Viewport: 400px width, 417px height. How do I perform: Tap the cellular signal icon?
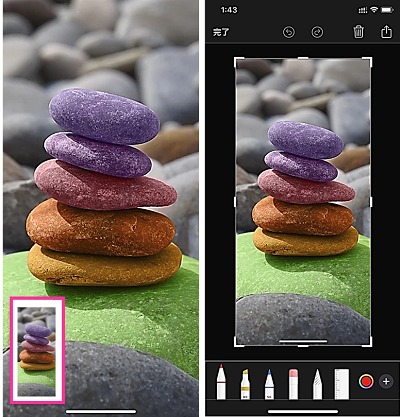click(363, 10)
